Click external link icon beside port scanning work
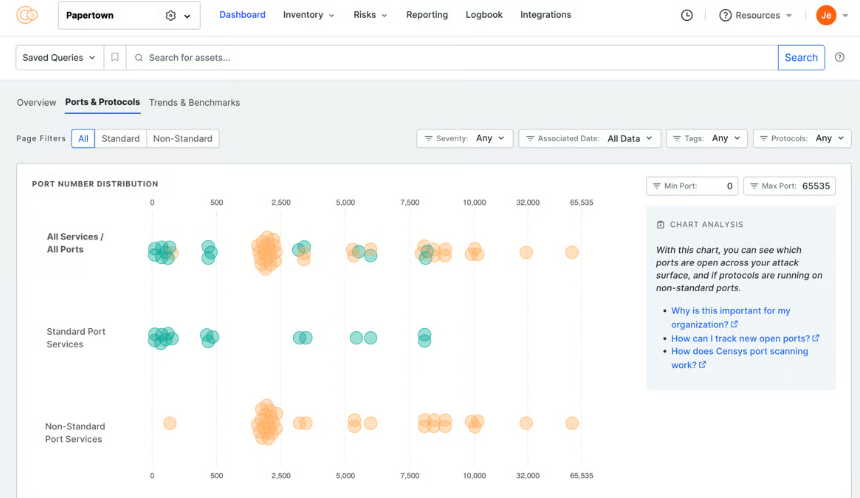The height and width of the screenshot is (498, 860). point(702,365)
